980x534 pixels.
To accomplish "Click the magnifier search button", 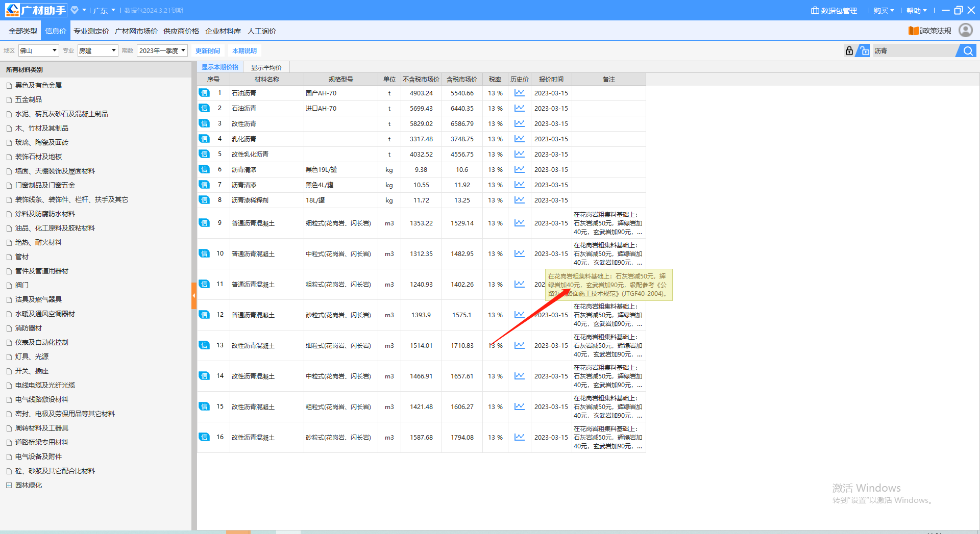I will coord(967,50).
